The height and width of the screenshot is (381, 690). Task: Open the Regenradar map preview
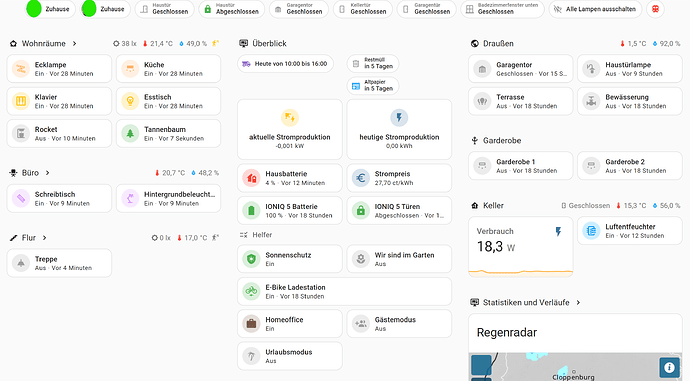coord(575,367)
